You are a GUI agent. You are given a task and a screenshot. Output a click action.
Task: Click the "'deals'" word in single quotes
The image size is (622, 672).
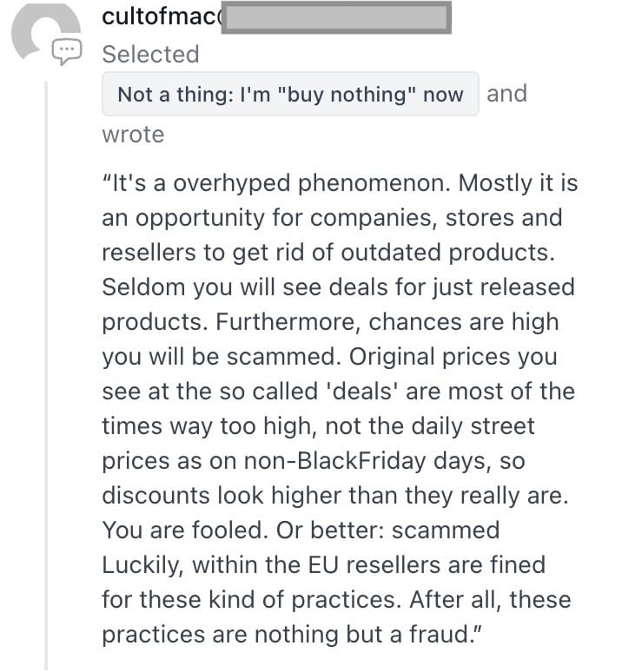(361, 392)
